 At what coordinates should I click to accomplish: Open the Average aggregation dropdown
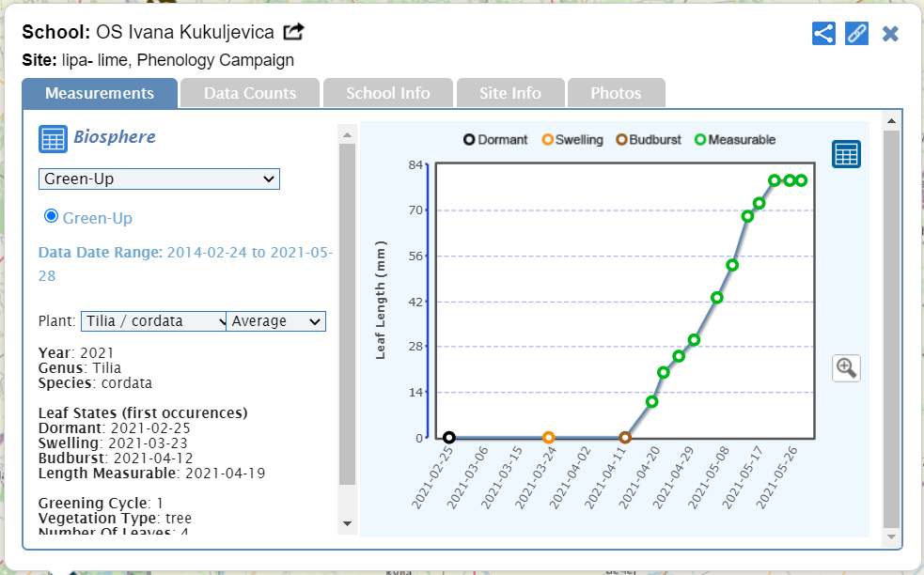[276, 321]
